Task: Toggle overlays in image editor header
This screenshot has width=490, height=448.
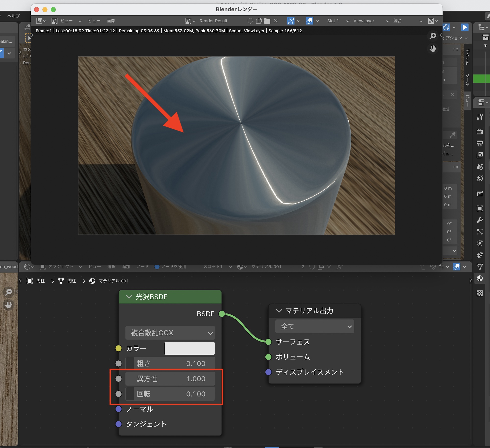Action: click(309, 21)
